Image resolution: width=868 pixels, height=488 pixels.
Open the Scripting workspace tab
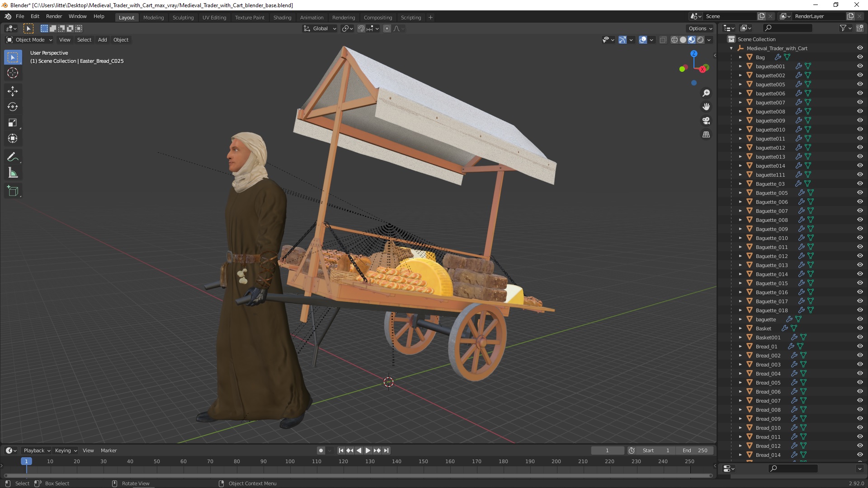(x=410, y=18)
